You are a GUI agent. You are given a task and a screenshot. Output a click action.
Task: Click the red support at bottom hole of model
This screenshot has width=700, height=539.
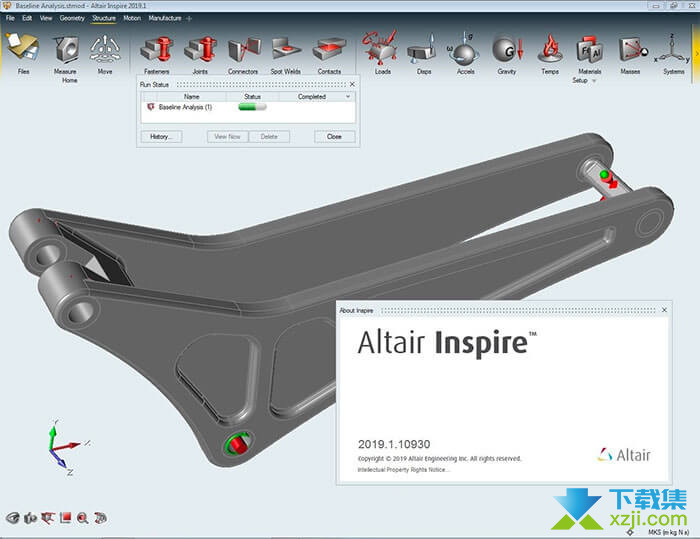(238, 444)
